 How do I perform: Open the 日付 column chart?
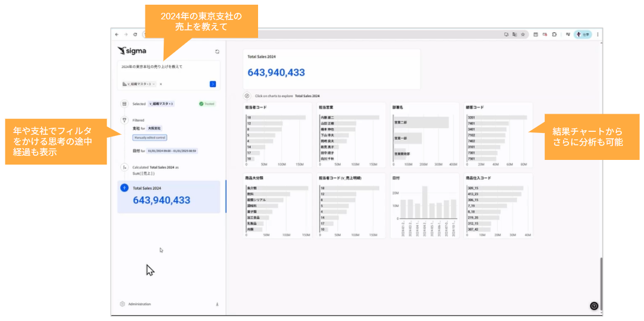tap(424, 206)
